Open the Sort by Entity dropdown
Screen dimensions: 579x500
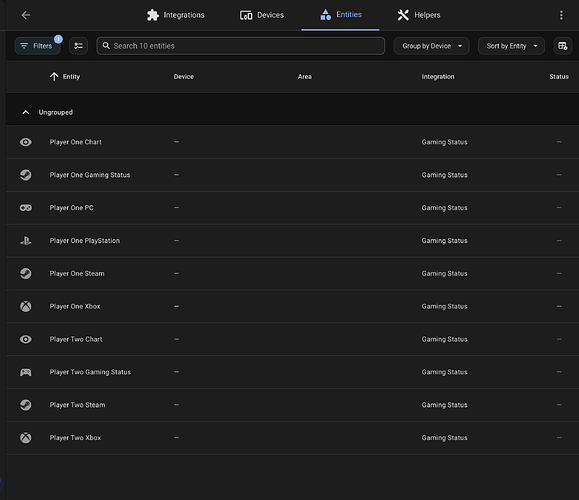(511, 46)
